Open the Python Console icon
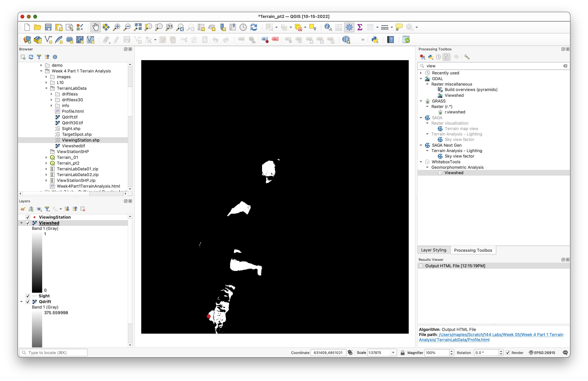 tap(375, 40)
